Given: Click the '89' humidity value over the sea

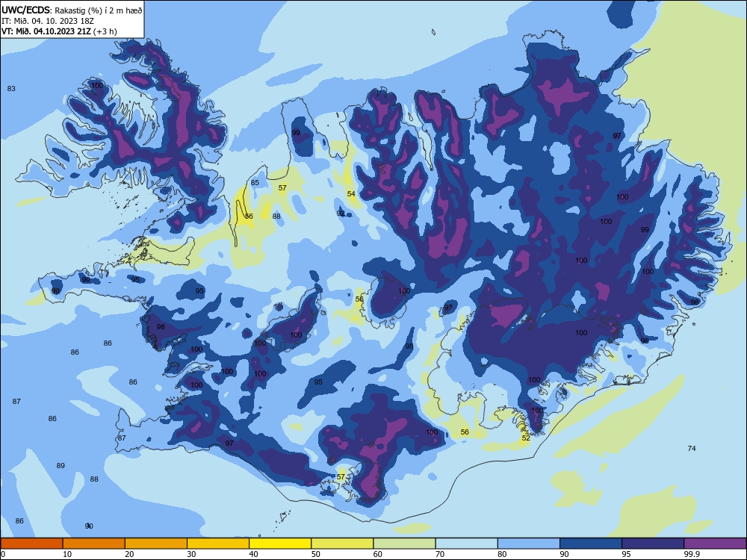Looking at the screenshot, I should point(61,466).
